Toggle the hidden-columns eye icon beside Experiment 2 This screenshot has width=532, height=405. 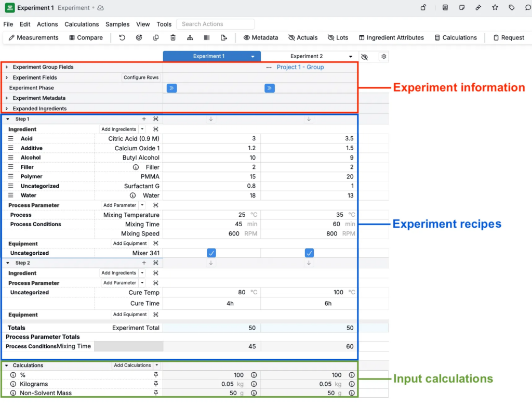[x=364, y=57]
